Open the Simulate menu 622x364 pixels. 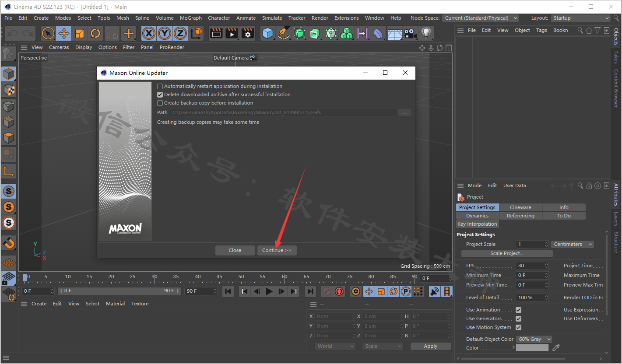(x=272, y=18)
